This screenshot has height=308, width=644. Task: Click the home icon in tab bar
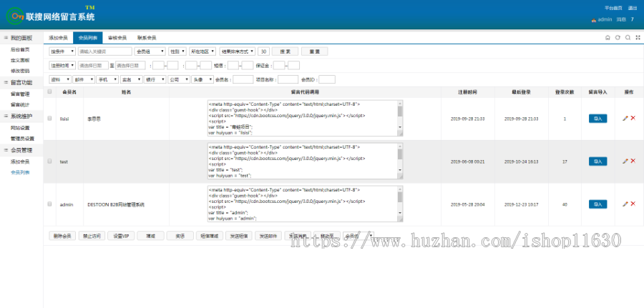click(x=608, y=37)
